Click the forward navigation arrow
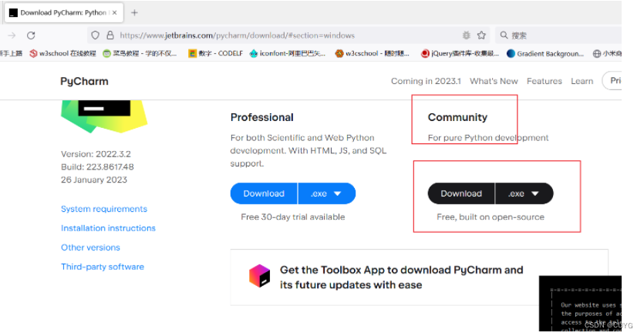The image size is (644, 336). [12, 35]
